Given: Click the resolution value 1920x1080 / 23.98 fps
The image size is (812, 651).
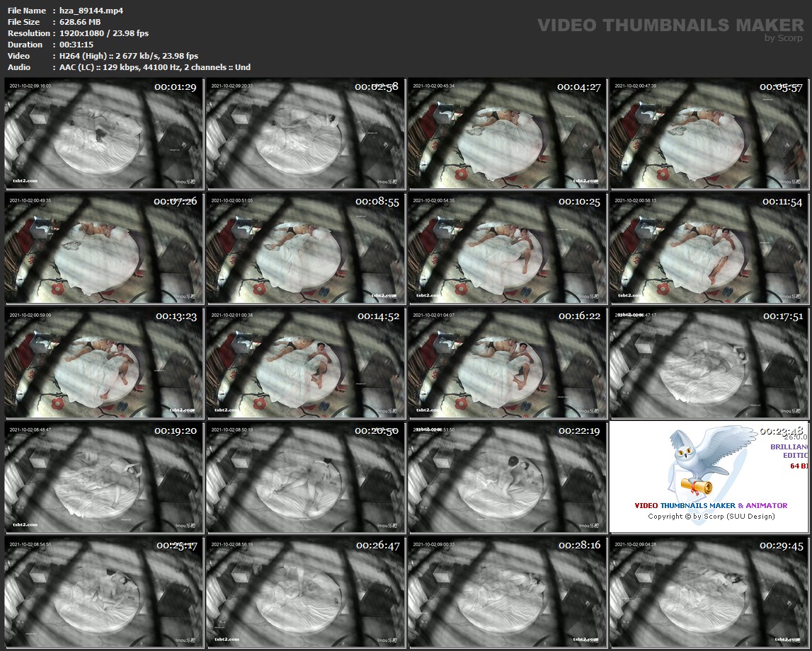Looking at the screenshot, I should point(104,33).
